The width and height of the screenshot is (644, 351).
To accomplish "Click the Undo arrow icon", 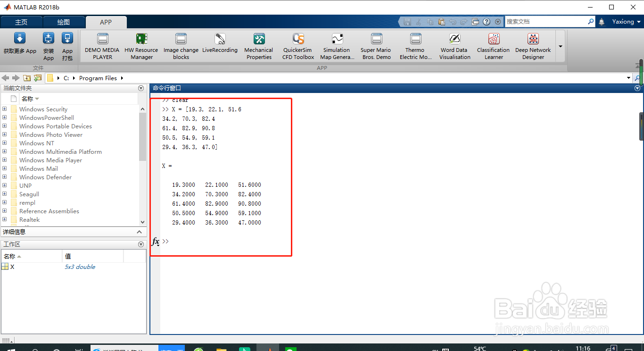I will pos(453,22).
